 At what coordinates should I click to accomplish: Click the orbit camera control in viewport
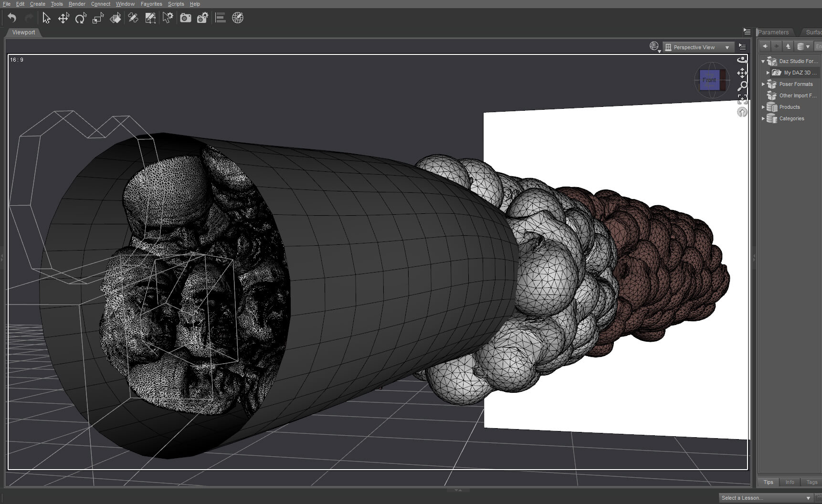pyautogui.click(x=742, y=60)
